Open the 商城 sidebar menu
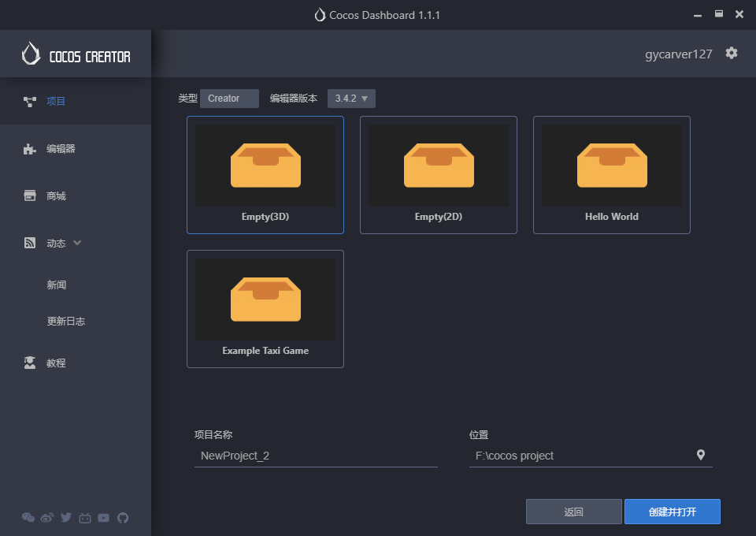Image resolution: width=756 pixels, height=536 pixels. (76, 195)
